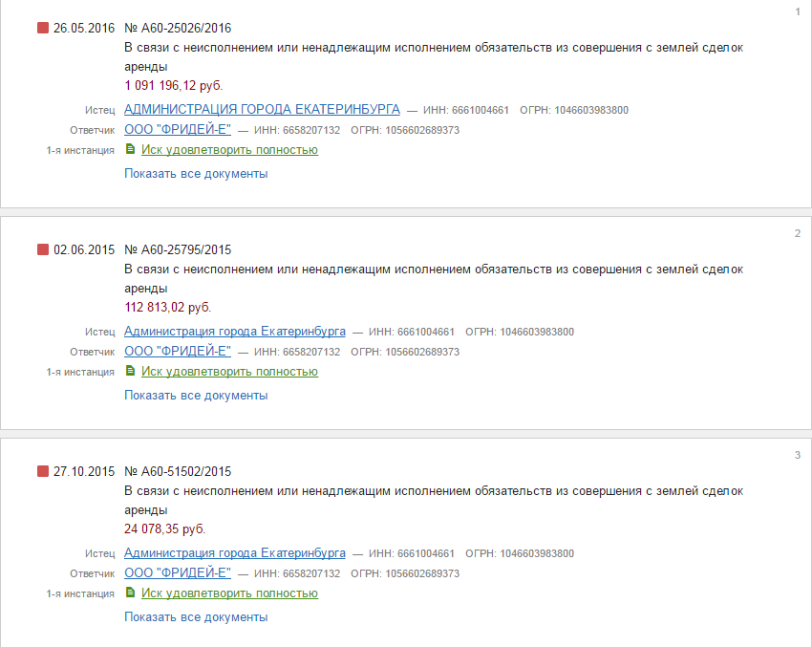Open ООО "ФРИДЕЙ-Е" defendant in second case
The height and width of the screenshot is (647, 812).
click(178, 351)
